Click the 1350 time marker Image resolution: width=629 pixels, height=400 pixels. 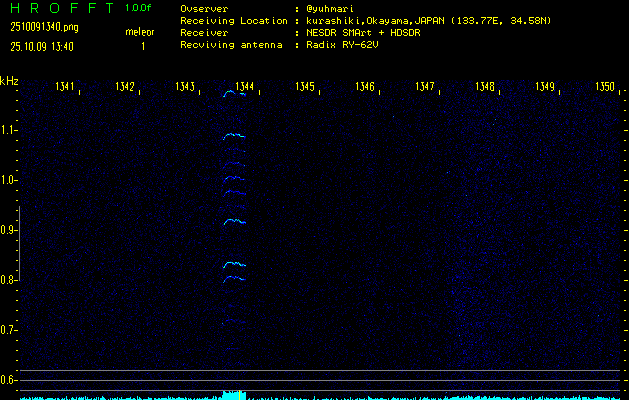tap(605, 87)
